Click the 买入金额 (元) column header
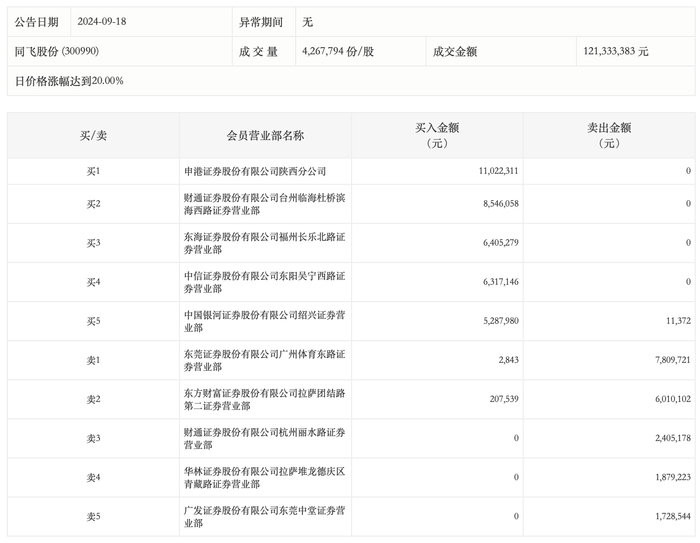700x543 pixels. coord(437,135)
